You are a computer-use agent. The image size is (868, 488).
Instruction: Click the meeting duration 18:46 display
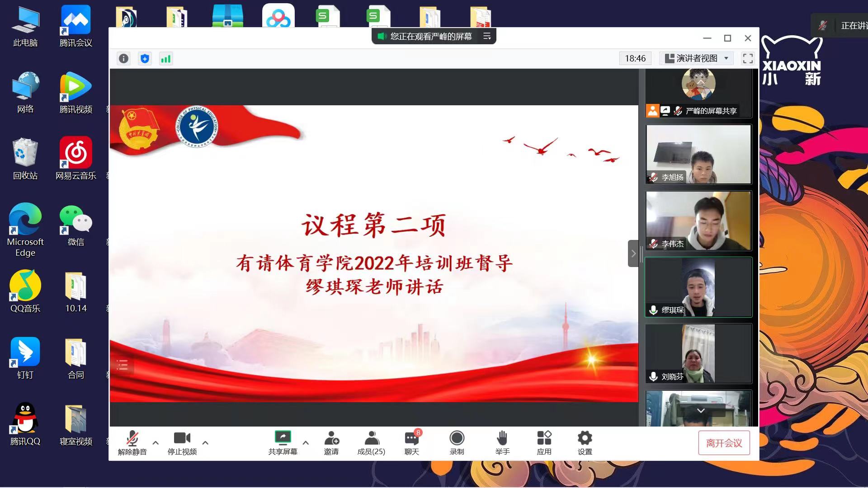pyautogui.click(x=635, y=58)
